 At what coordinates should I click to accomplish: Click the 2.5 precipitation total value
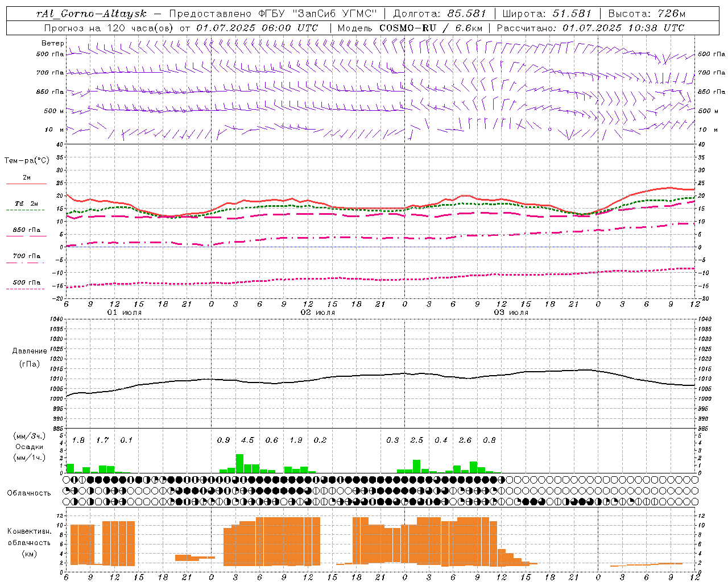[417, 440]
